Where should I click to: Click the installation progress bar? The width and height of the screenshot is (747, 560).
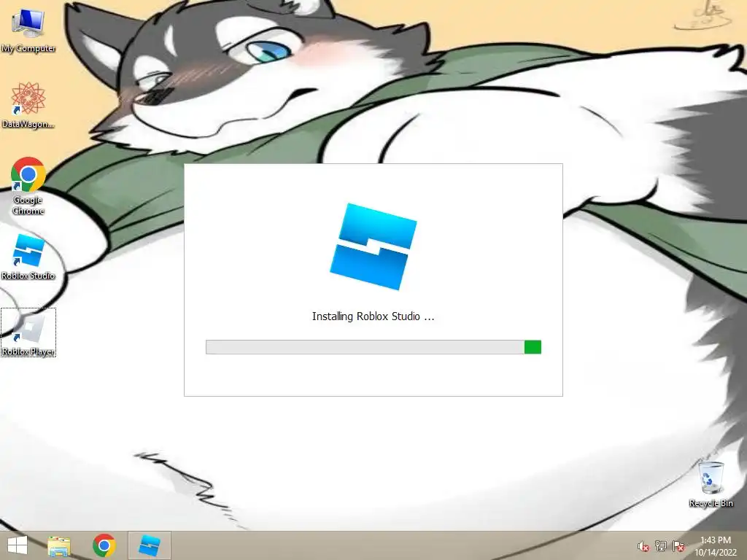click(373, 347)
